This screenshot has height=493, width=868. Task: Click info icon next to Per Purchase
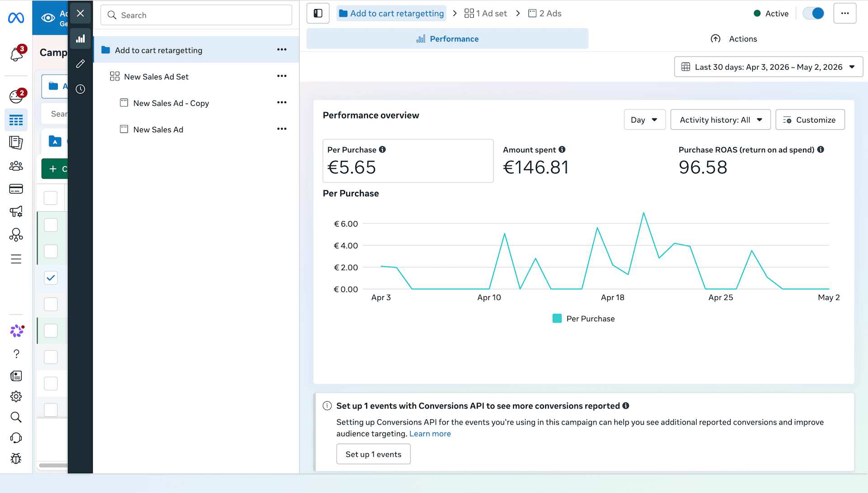point(382,149)
